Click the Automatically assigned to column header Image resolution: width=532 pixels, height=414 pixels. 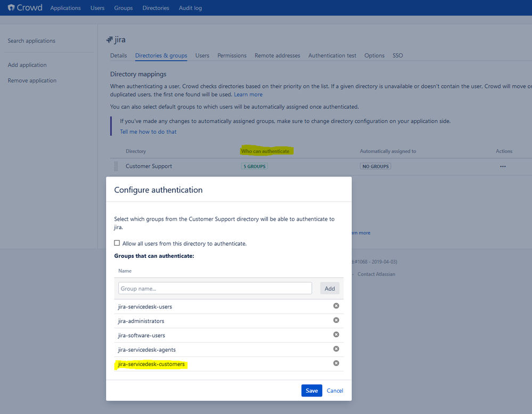pos(388,151)
